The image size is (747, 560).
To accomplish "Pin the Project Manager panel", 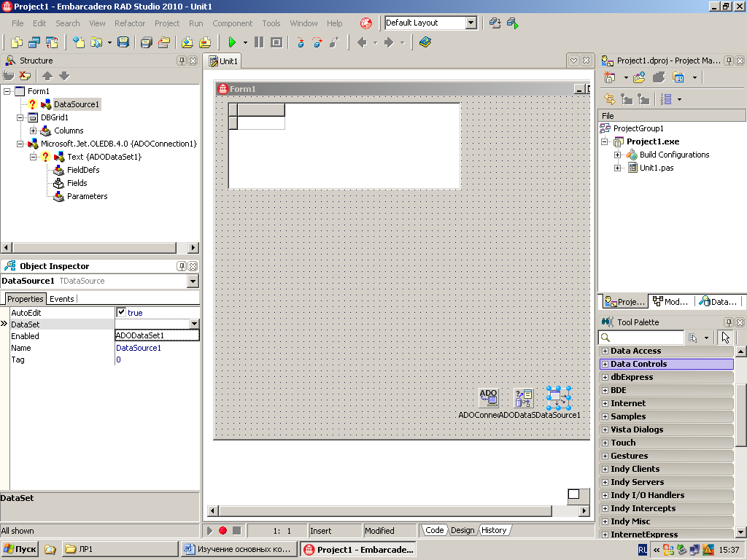I will click(x=729, y=61).
